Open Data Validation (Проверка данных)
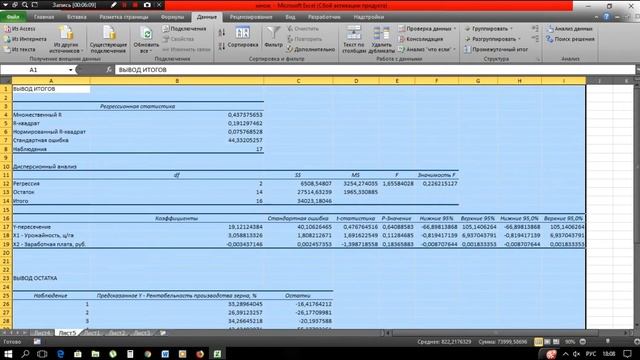Viewport: 640px width, 360px height. [x=424, y=29]
